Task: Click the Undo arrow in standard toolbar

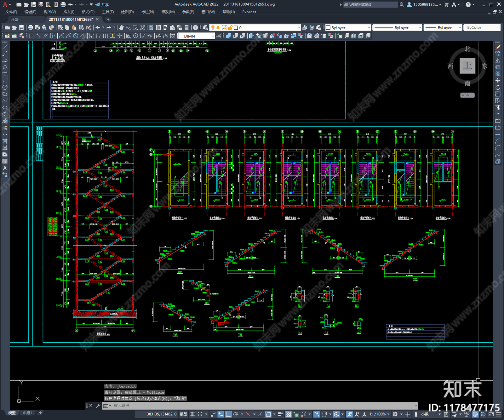Action: (98, 28)
